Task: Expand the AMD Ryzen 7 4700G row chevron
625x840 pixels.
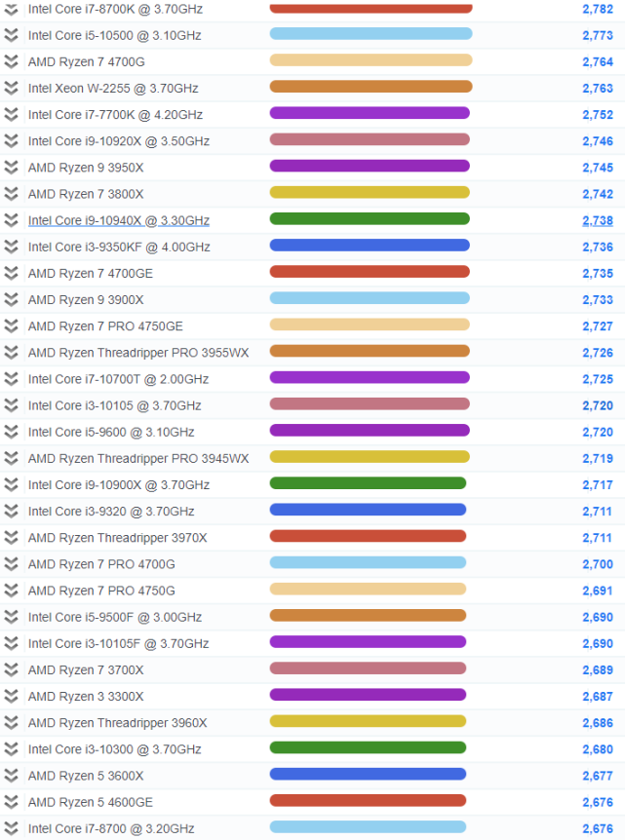Action: click(x=12, y=61)
